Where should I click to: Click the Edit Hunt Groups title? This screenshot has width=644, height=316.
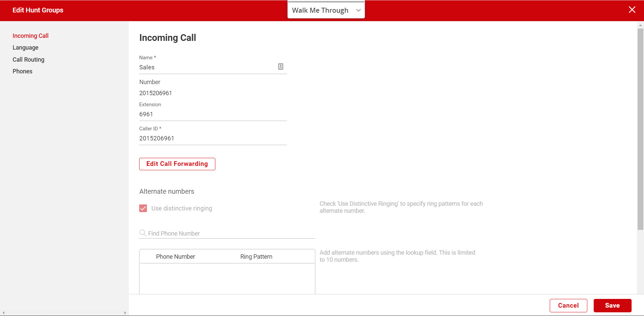(x=38, y=10)
